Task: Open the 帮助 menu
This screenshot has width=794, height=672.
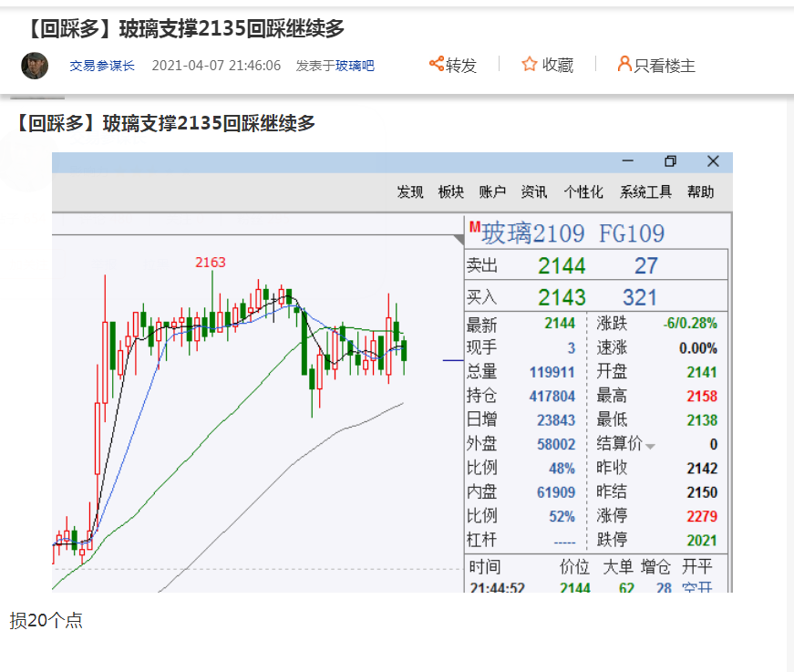Action: coord(701,191)
